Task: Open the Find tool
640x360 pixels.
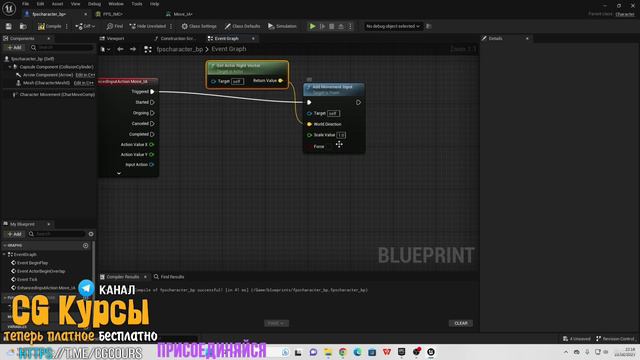Action: (x=115, y=26)
